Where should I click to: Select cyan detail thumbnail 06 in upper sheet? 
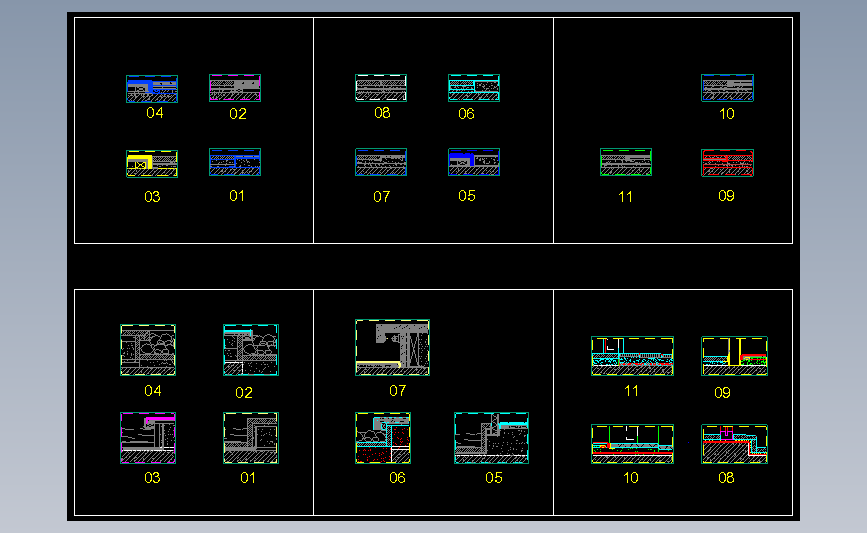[x=474, y=88]
